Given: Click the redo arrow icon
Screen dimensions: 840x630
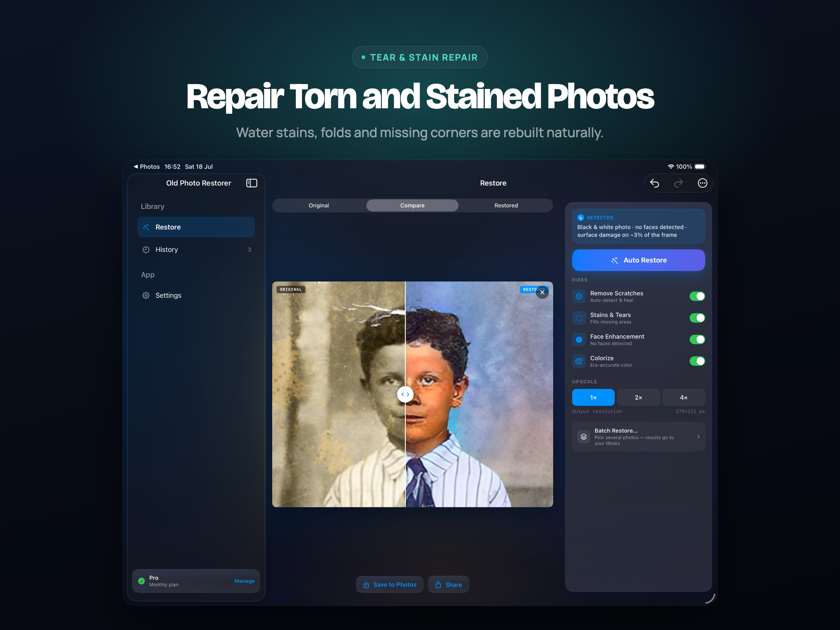Looking at the screenshot, I should point(678,183).
